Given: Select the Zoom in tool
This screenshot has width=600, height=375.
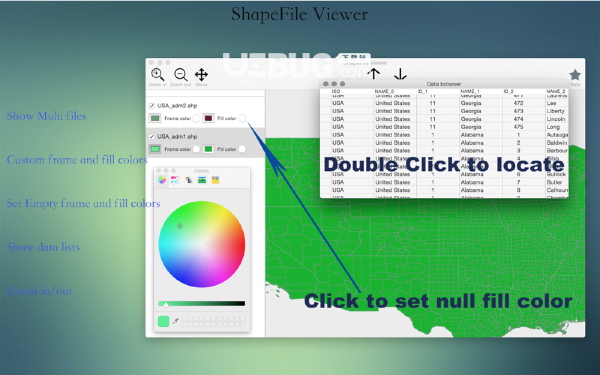Looking at the screenshot, I should 157,74.
